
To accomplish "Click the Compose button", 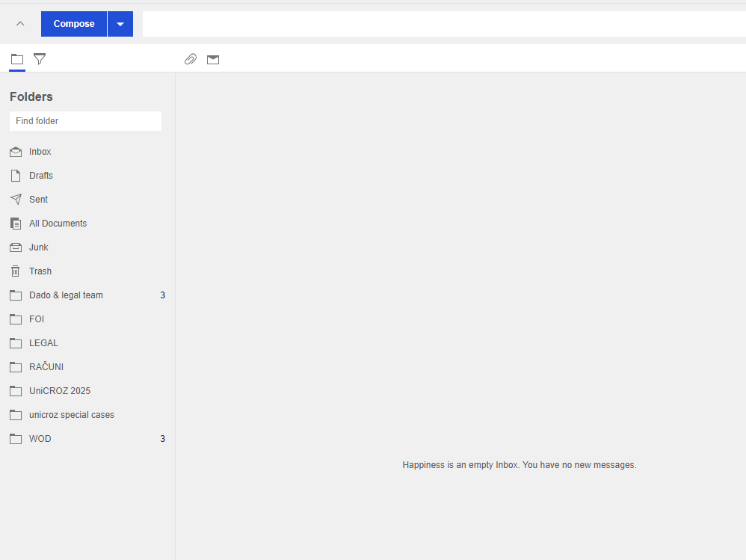I will click(74, 24).
